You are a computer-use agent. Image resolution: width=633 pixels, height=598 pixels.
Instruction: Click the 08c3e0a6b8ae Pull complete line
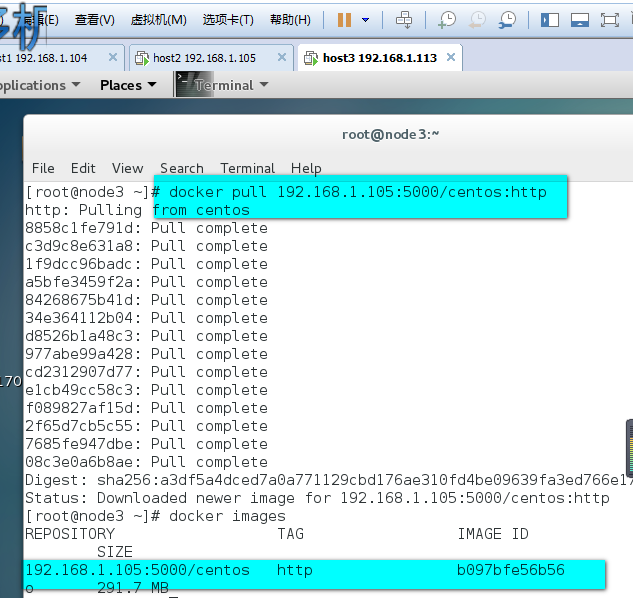point(146,462)
